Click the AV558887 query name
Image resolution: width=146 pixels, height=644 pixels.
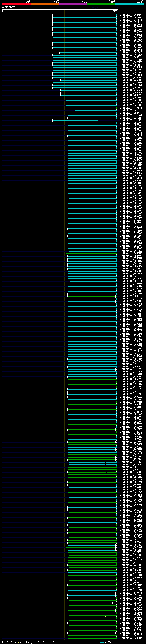click(x=8, y=7)
